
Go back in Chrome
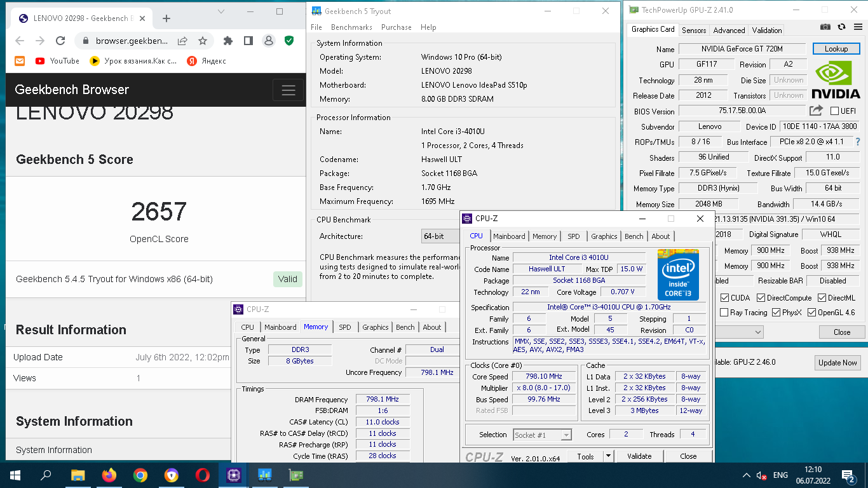20,41
